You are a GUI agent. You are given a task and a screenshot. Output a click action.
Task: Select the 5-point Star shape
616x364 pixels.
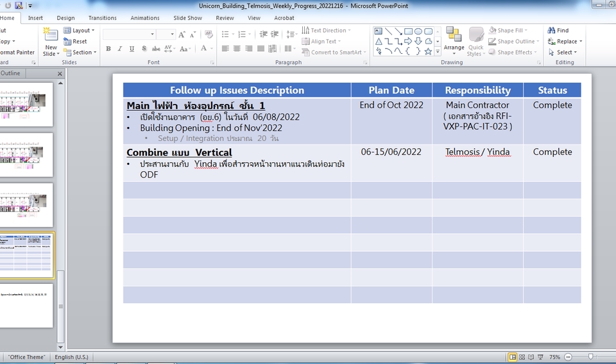coord(428,51)
